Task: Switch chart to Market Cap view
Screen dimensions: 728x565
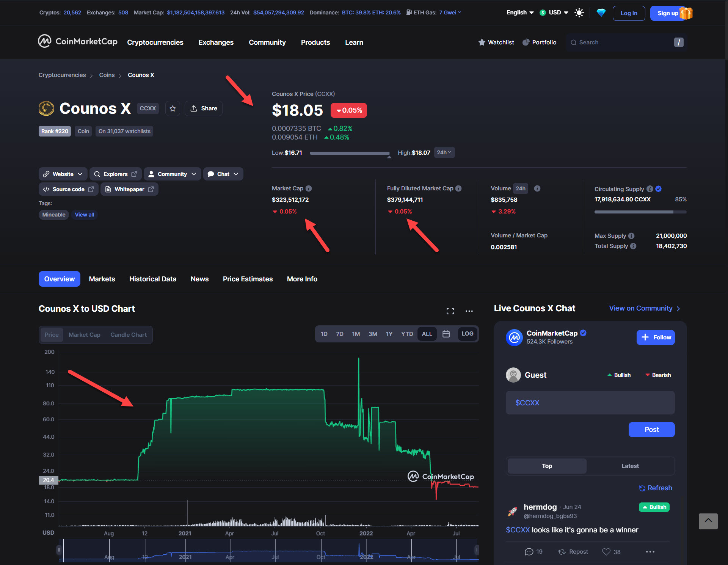Action: point(85,335)
